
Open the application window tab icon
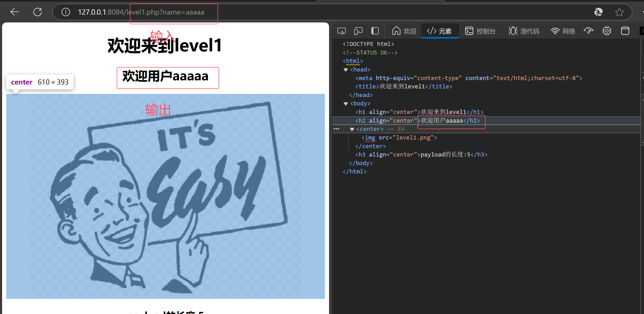pyautogui.click(x=625, y=31)
